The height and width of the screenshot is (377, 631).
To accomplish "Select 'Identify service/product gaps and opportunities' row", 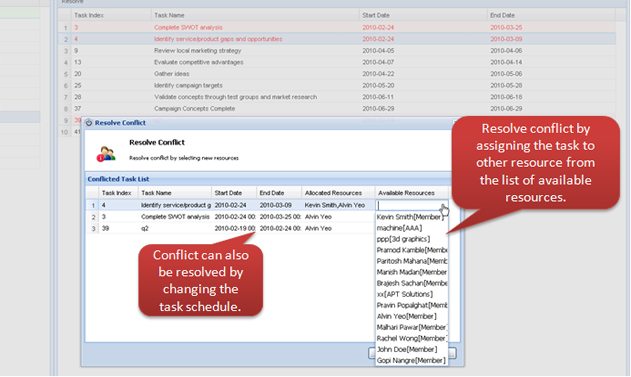I will tap(337, 39).
